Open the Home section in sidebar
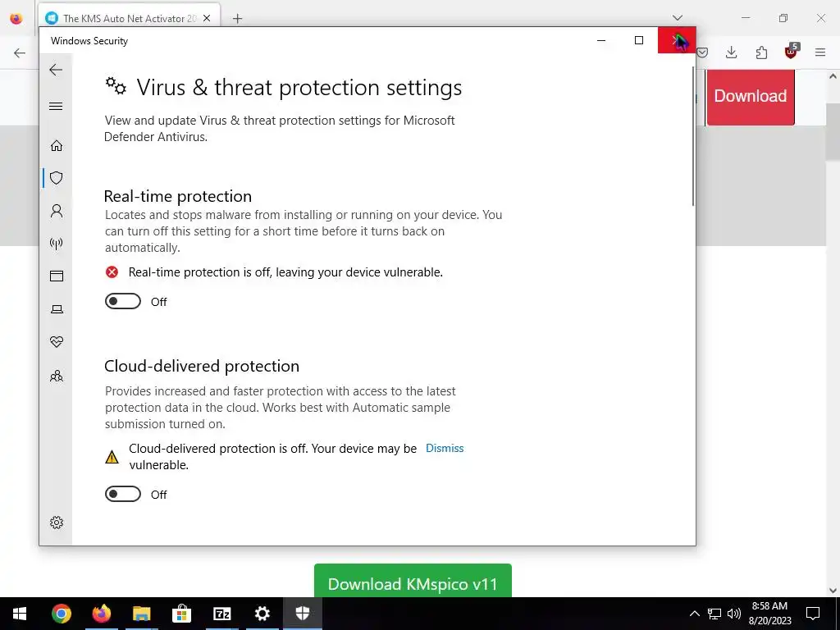Image resolution: width=840 pixels, height=630 pixels. click(57, 146)
